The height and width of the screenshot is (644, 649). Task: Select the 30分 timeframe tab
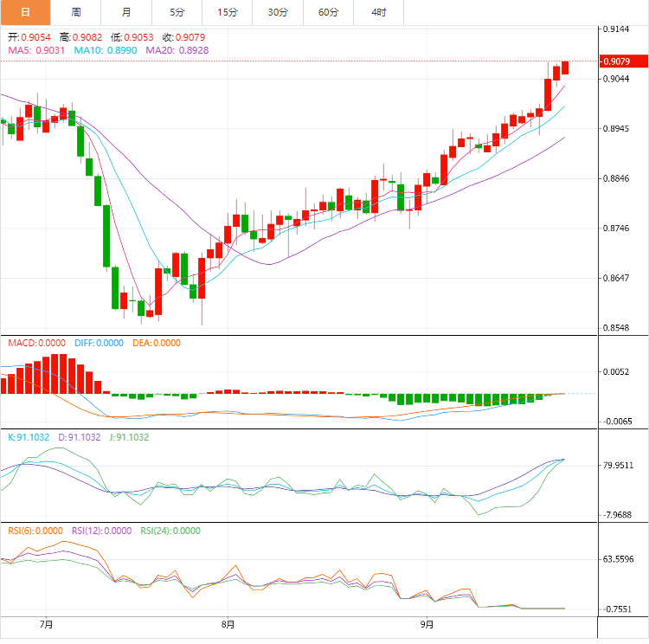(278, 12)
